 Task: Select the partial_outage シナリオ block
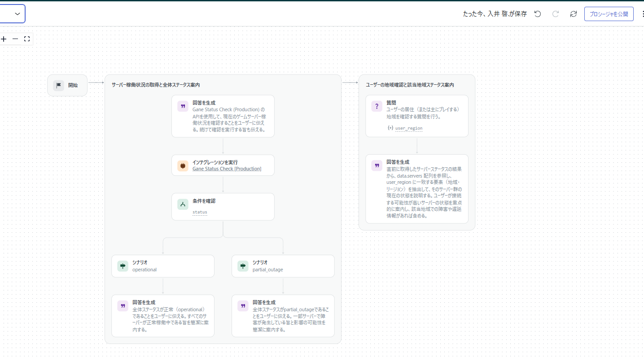[x=283, y=266]
